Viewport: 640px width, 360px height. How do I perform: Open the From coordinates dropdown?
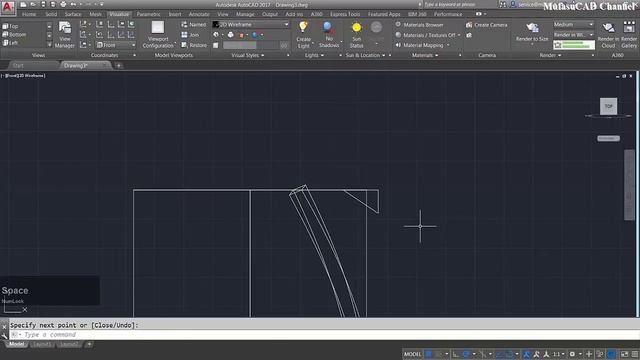click(x=116, y=45)
